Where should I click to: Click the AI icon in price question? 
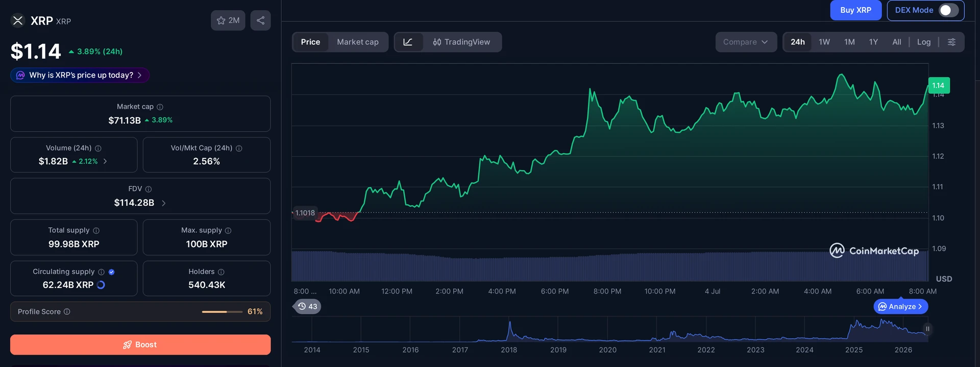click(20, 75)
